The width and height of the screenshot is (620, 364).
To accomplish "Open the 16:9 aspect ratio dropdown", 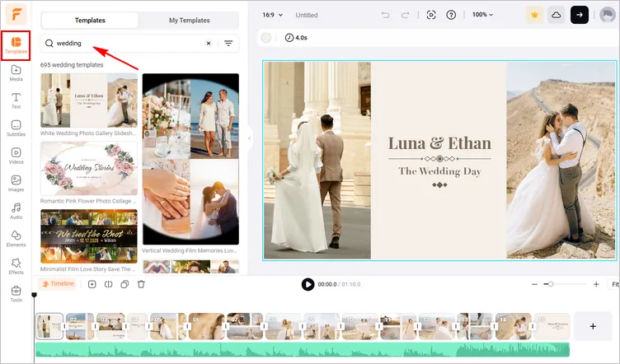I will [272, 15].
